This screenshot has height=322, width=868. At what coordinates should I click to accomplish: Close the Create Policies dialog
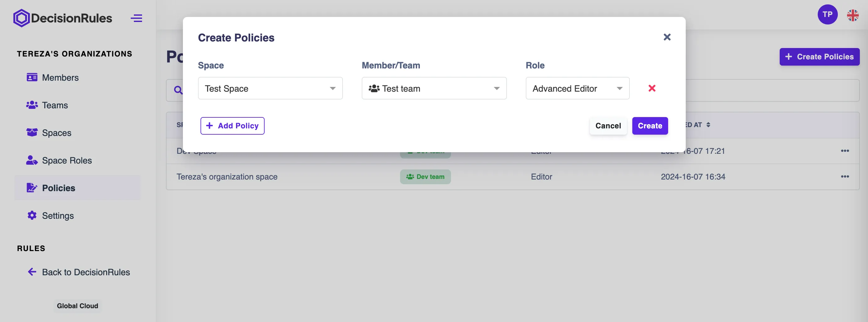[x=667, y=37]
